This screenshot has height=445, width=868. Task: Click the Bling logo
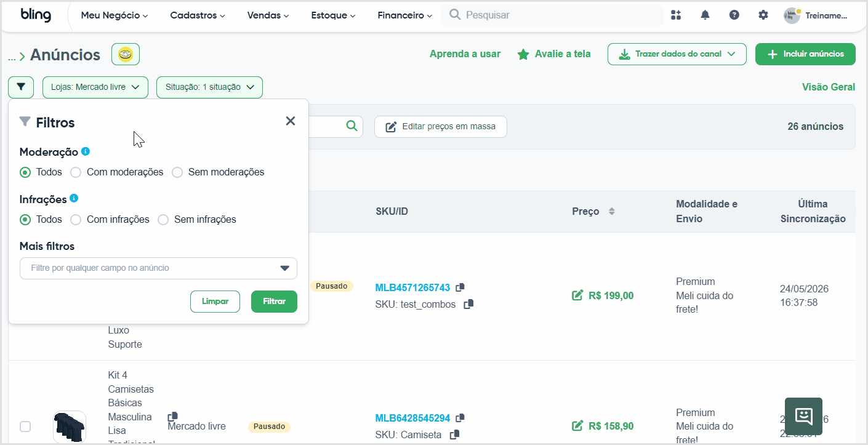(x=35, y=15)
